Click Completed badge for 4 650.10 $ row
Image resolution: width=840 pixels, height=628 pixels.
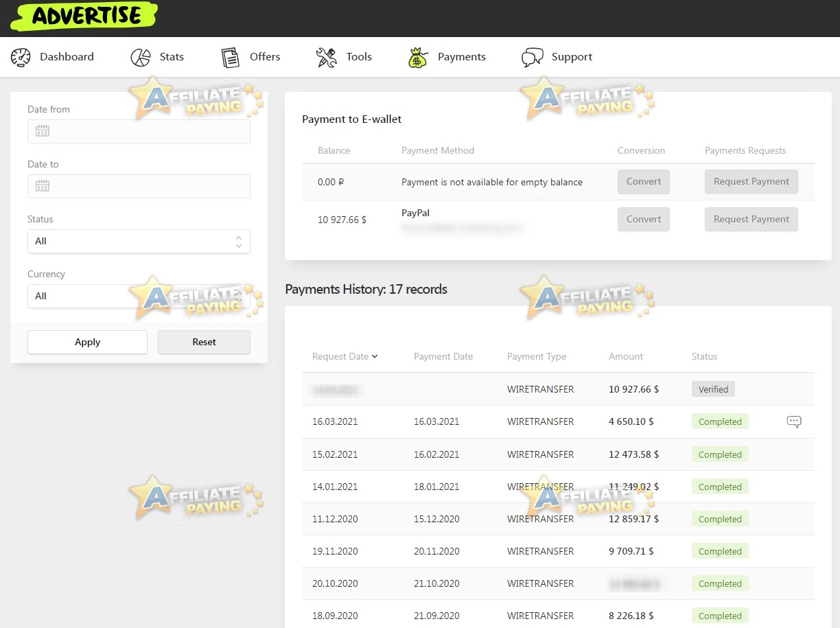[x=720, y=421]
